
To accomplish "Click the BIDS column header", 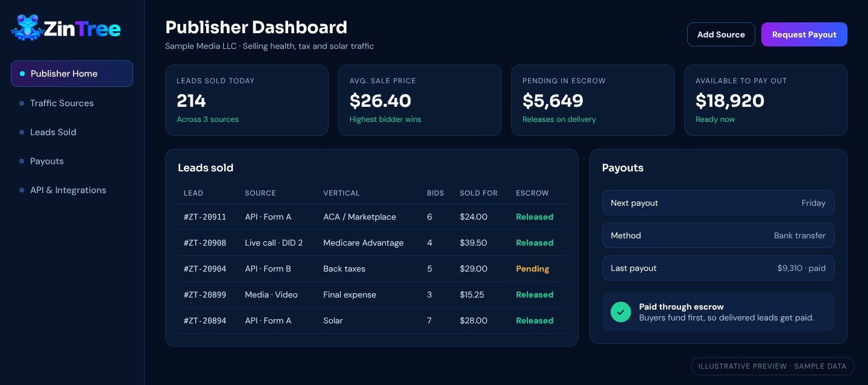I will click(435, 193).
